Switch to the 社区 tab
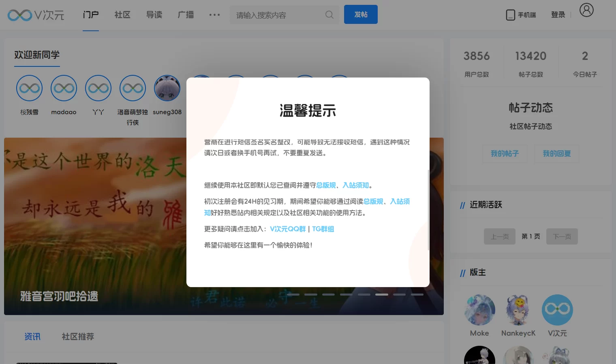 point(122,15)
